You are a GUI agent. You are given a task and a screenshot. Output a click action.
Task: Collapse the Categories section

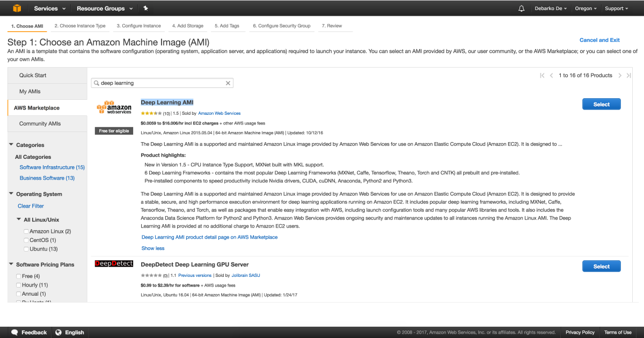click(x=11, y=145)
